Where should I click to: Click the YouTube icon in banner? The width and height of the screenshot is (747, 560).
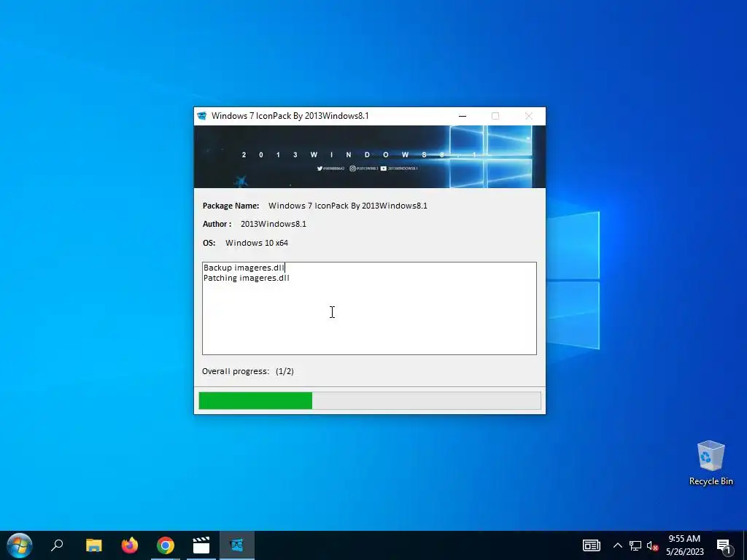(384, 168)
